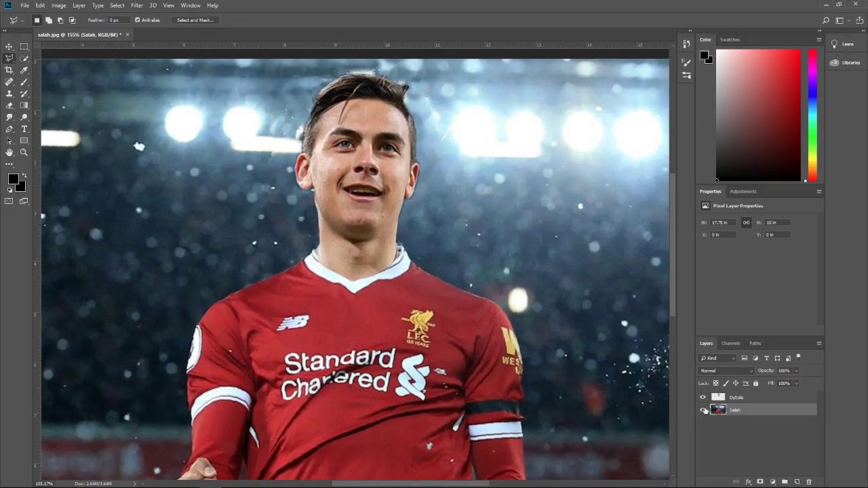
Task: Select the Spot Healing Brush tool
Action: pos(9,82)
